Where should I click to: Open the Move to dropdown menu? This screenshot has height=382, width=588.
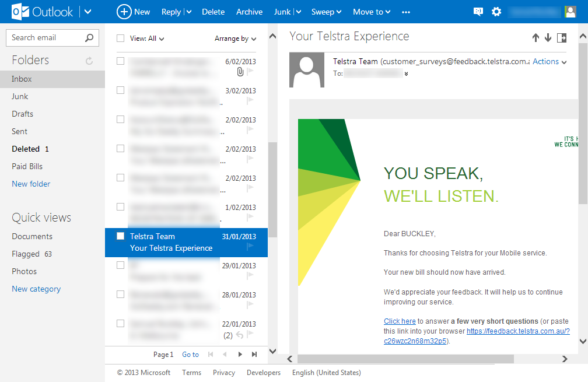click(x=372, y=12)
